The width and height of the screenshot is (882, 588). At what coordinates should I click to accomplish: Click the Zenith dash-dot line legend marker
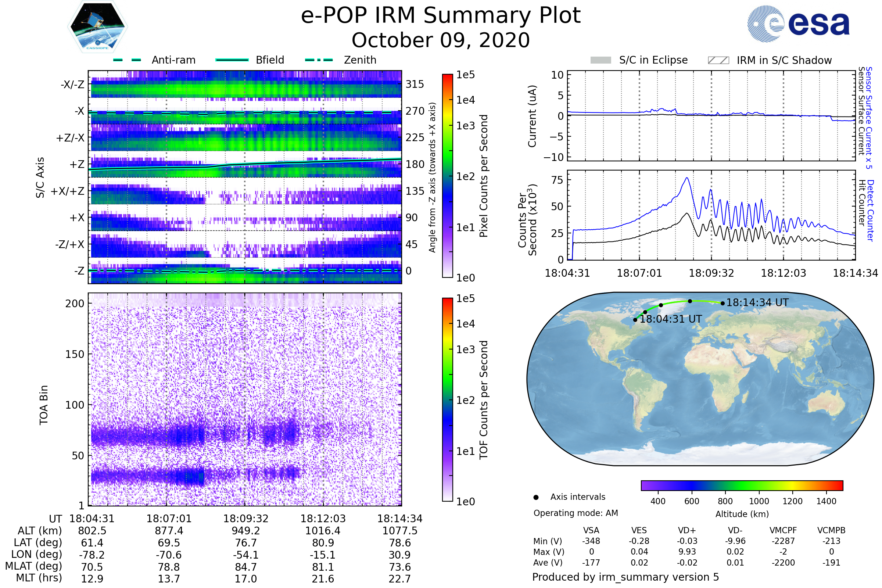319,60
